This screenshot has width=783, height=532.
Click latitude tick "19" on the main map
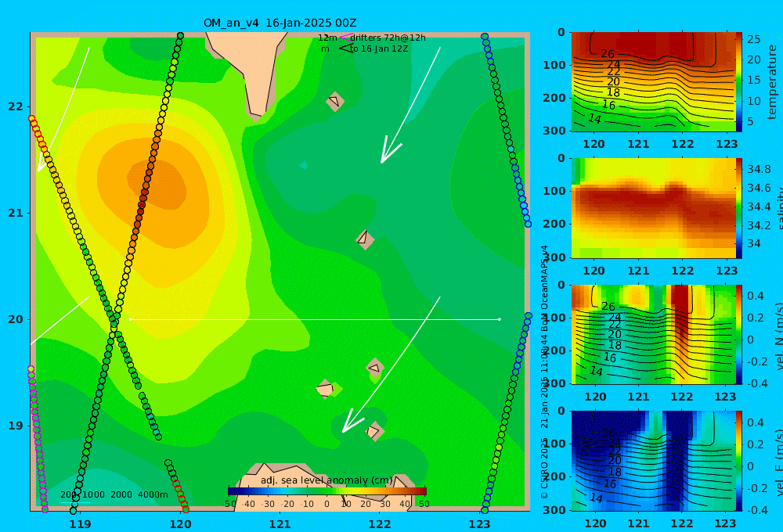coord(16,426)
